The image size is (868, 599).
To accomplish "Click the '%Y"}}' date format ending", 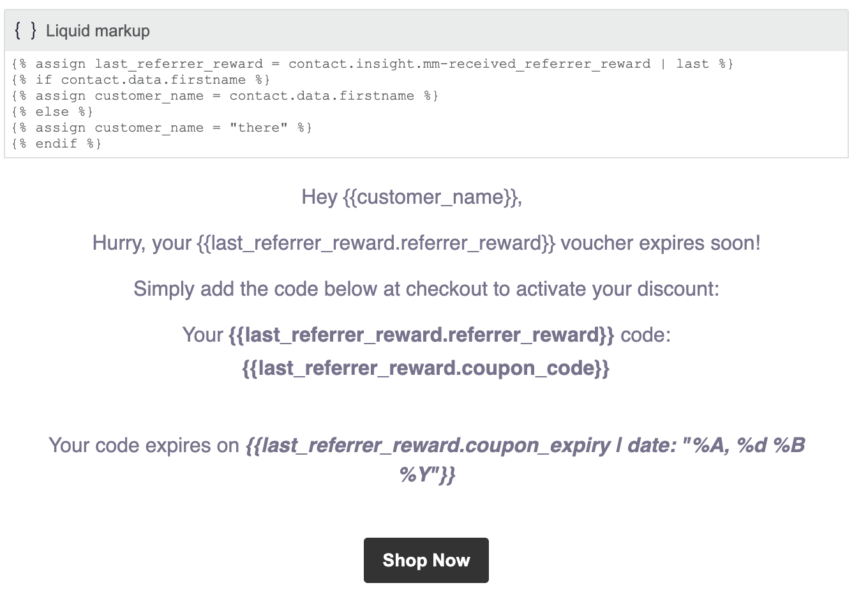I will 427,474.
